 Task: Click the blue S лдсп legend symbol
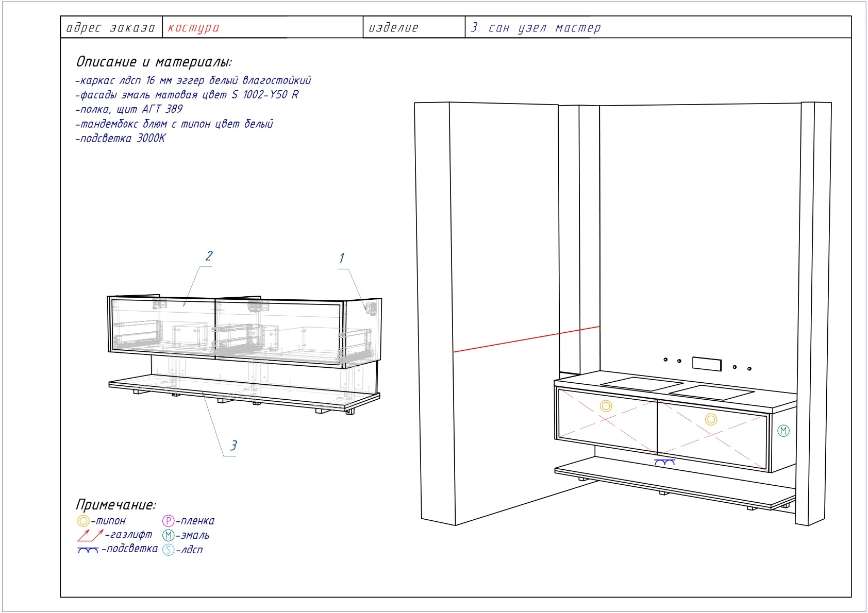point(168,550)
